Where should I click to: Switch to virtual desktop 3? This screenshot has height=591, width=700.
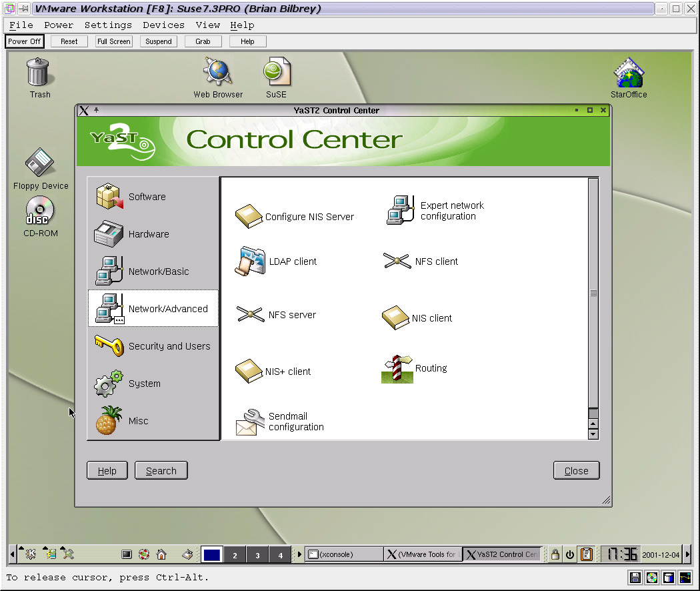tap(257, 555)
